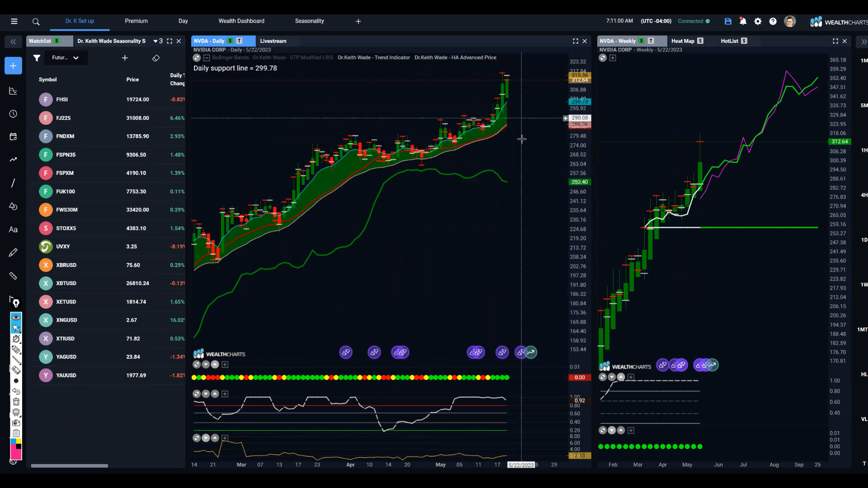This screenshot has width=868, height=488.
Task: Open the calendar icon in the left sidebar
Action: click(x=13, y=137)
